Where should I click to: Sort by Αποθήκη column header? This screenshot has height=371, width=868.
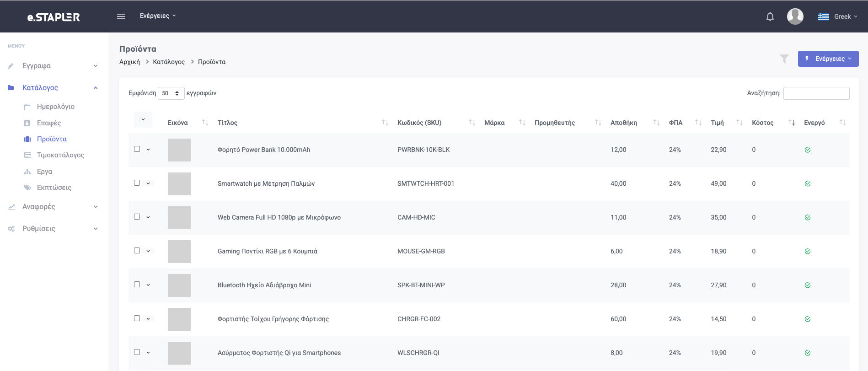pyautogui.click(x=624, y=123)
